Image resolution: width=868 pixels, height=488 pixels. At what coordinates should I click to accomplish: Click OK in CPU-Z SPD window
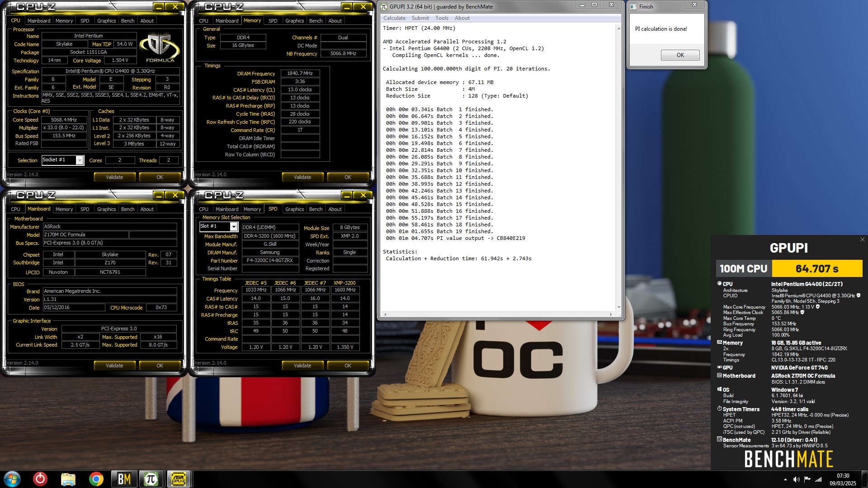(x=348, y=366)
